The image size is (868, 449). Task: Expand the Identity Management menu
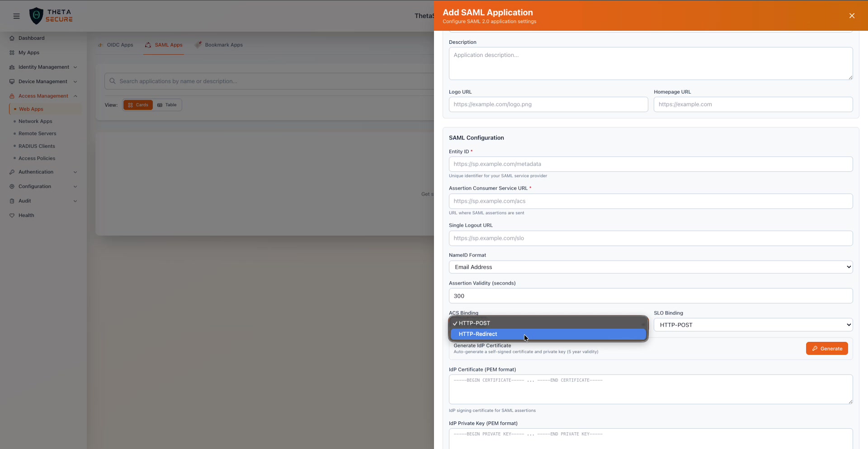(x=44, y=67)
